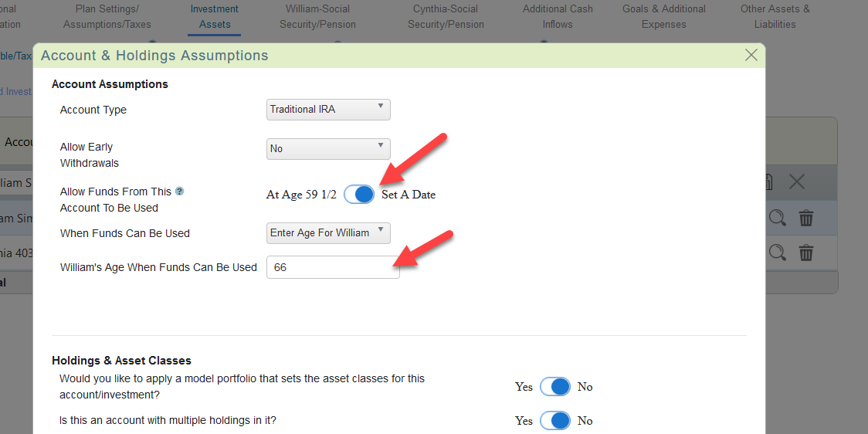This screenshot has width=868, height=434.
Task: Open the Allow Early Withdrawals dropdown
Action: (328, 149)
